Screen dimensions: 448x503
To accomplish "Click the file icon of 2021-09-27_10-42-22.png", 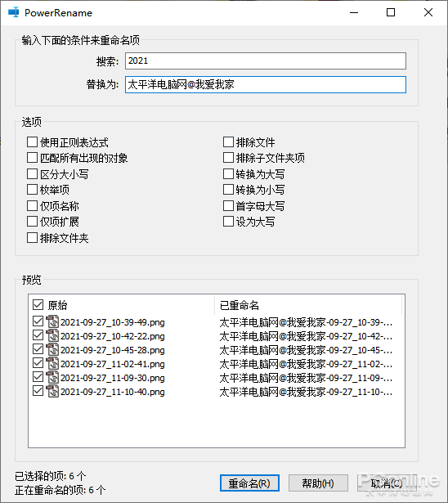I will pos(52,335).
